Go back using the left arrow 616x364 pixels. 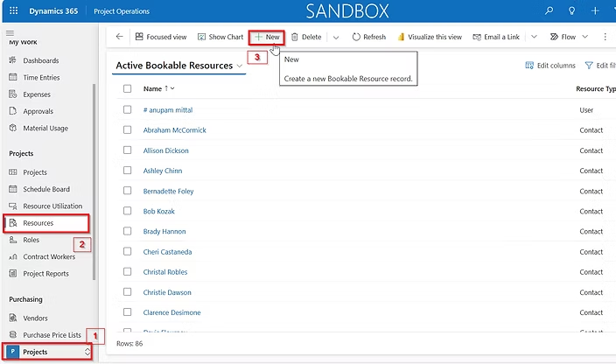coord(119,37)
